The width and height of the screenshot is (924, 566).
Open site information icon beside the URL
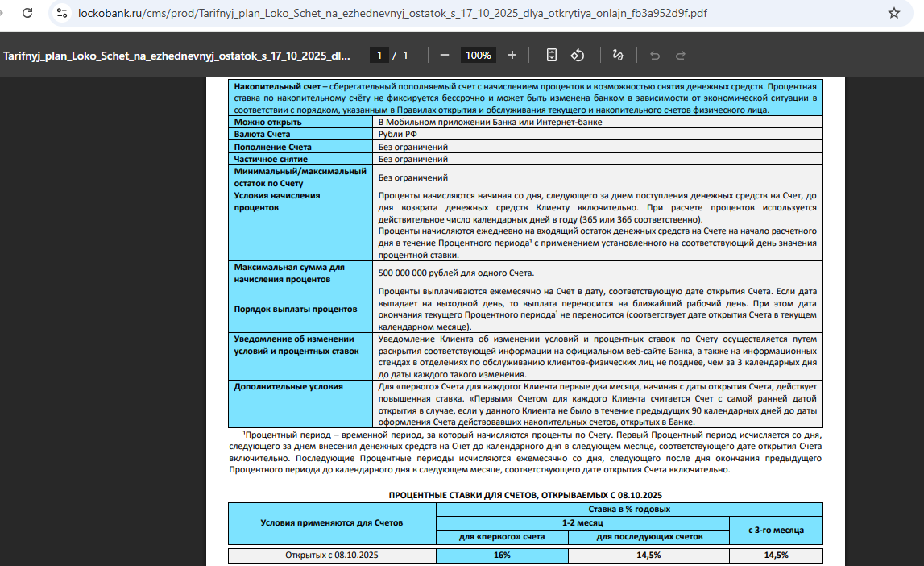pyautogui.click(x=63, y=14)
